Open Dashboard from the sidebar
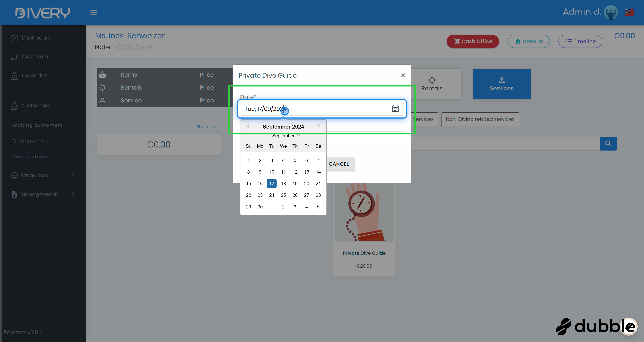Image resolution: width=644 pixels, height=342 pixels. (36, 38)
